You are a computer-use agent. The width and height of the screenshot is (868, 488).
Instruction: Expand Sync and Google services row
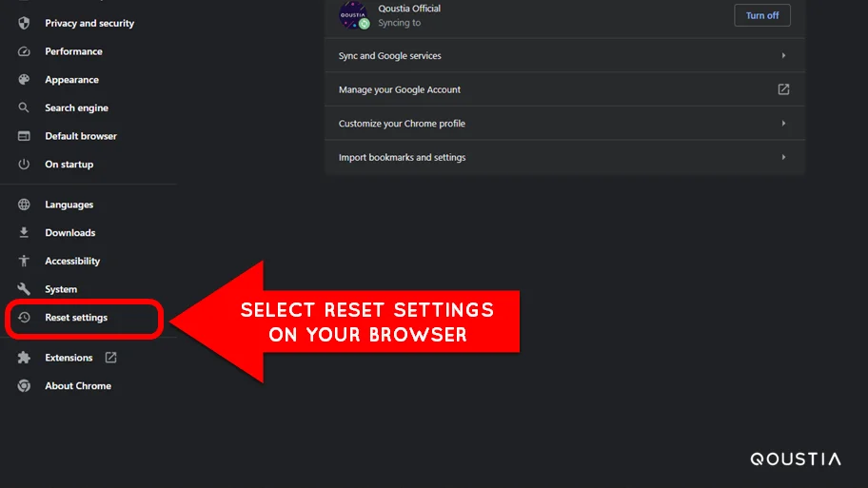pos(564,55)
